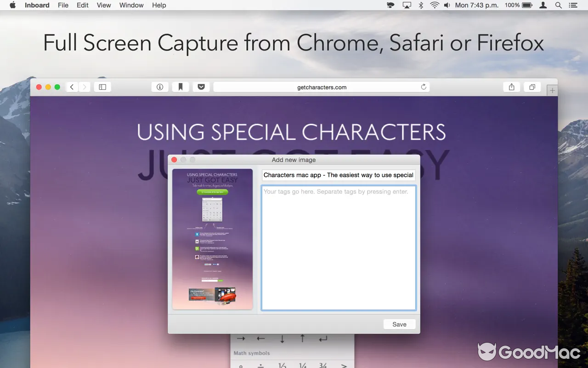Open the File menu

63,5
